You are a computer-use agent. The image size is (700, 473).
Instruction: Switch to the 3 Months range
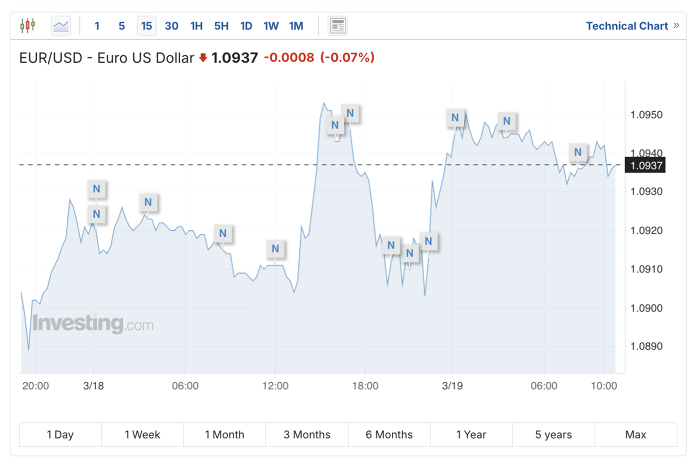[x=307, y=434]
